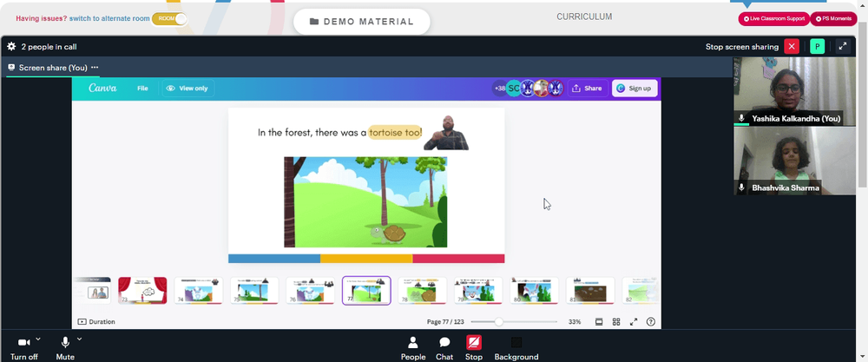
Task: Stop sharing via the Stop icon
Action: tap(474, 348)
